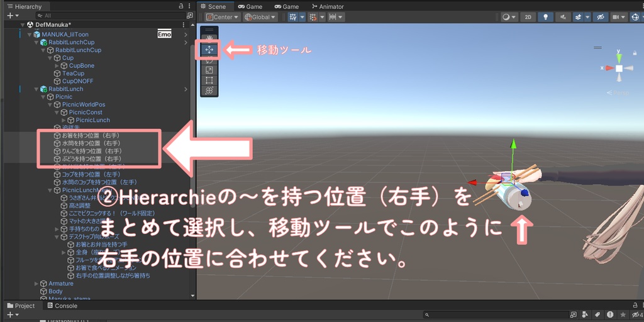This screenshot has height=322, width=644.
Task: Collapse MANUKA_lilToon foldout arrow
Action: coord(29,35)
